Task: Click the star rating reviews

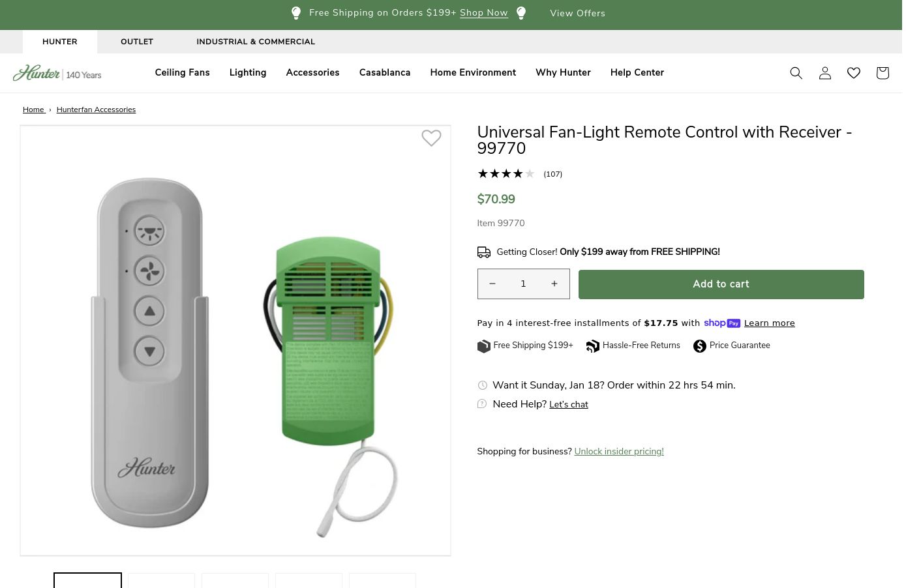Action: click(506, 174)
